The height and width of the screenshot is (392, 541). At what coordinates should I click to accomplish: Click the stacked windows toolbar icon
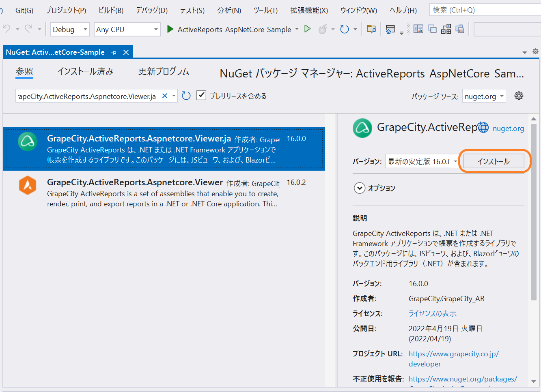tap(460, 29)
